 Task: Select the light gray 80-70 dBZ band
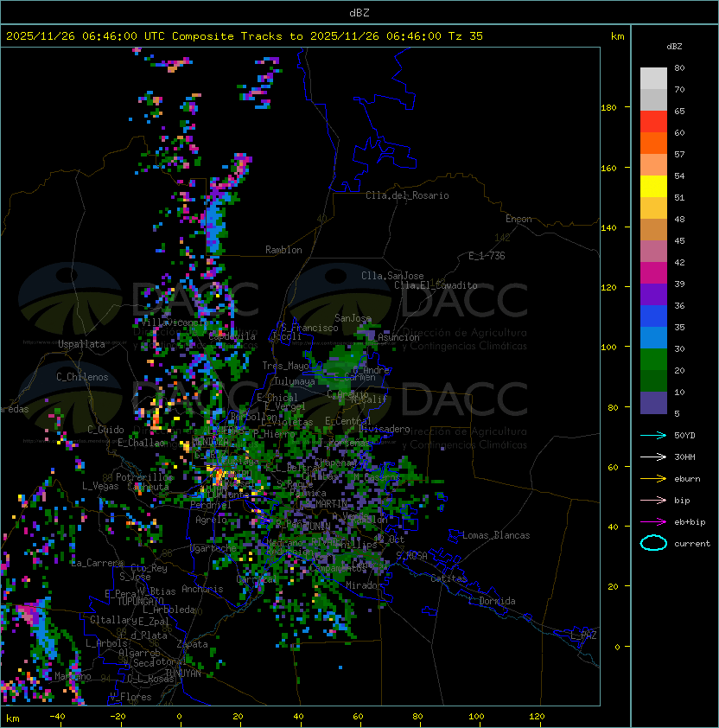[653, 79]
